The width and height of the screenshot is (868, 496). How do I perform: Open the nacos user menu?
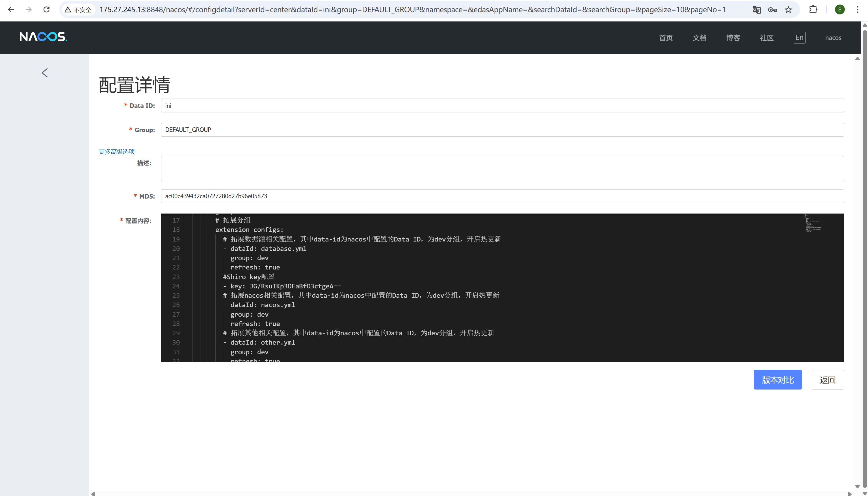(x=833, y=38)
